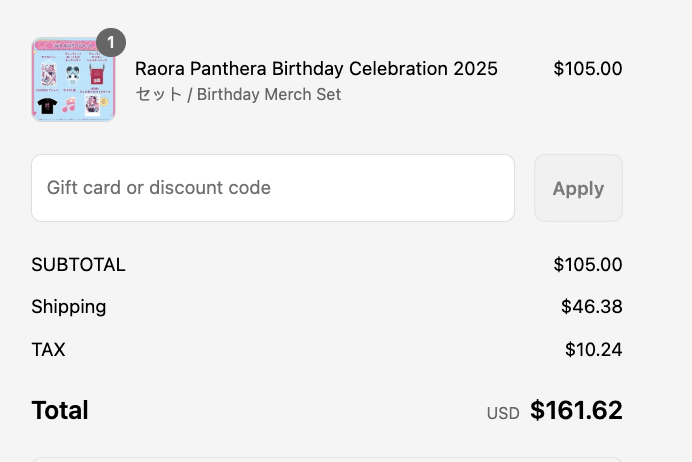
Task: Click the USD currency label
Action: 503,413
